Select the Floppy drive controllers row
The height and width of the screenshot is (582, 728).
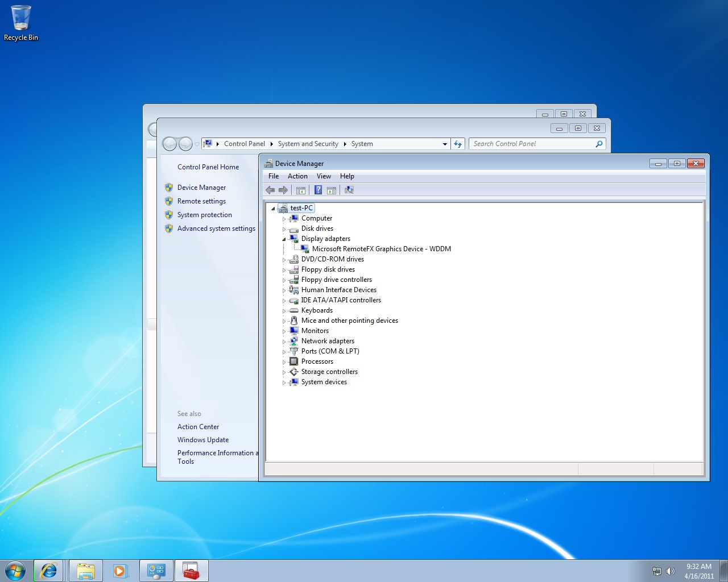pos(337,280)
